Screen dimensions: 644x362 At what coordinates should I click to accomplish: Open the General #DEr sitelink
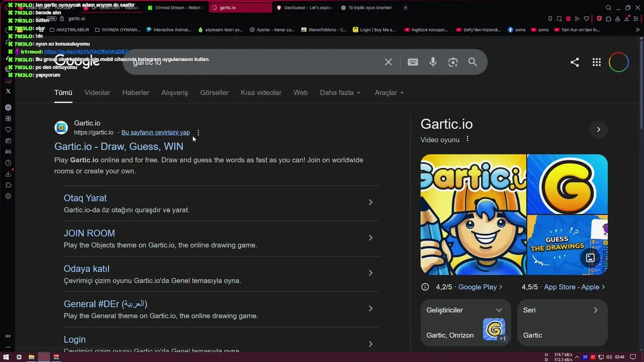tap(106, 304)
